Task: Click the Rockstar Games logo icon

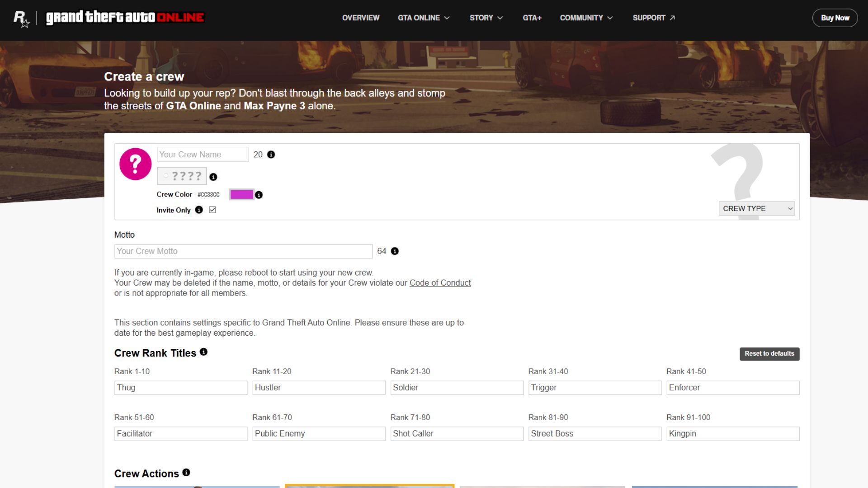Action: point(21,19)
